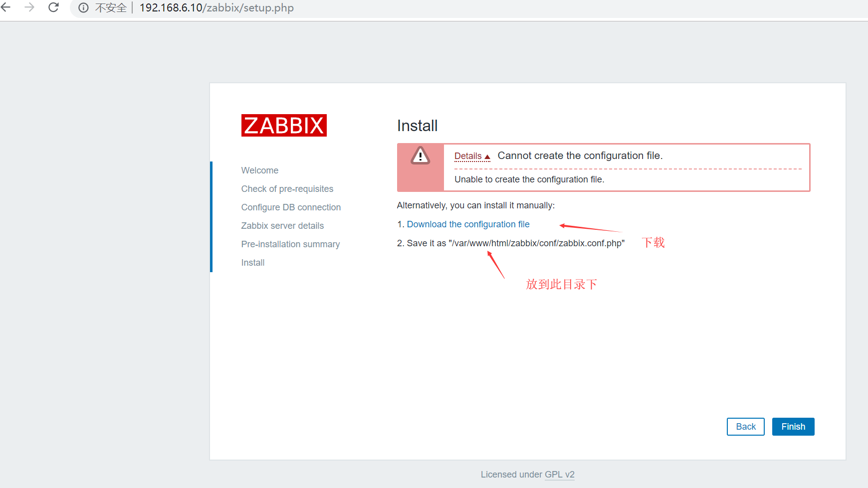Screen dimensions: 868x488
Task: Click the '不安全' security label
Action: [111, 8]
